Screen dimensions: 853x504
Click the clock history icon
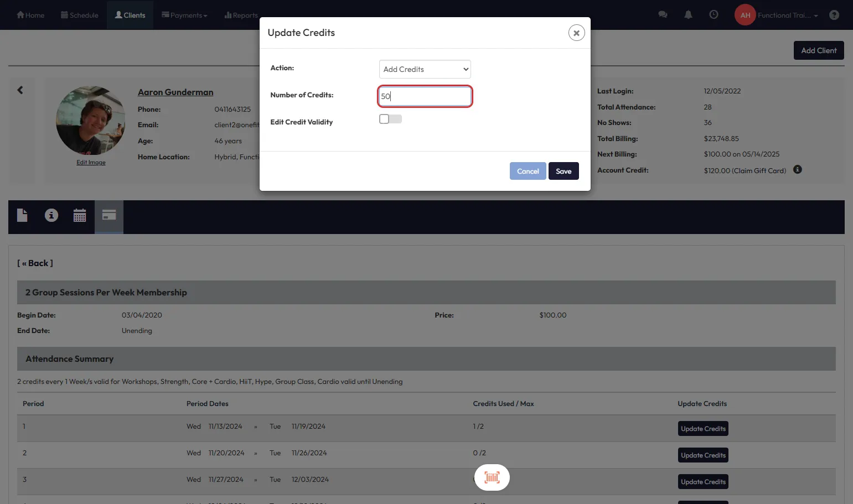pos(714,15)
